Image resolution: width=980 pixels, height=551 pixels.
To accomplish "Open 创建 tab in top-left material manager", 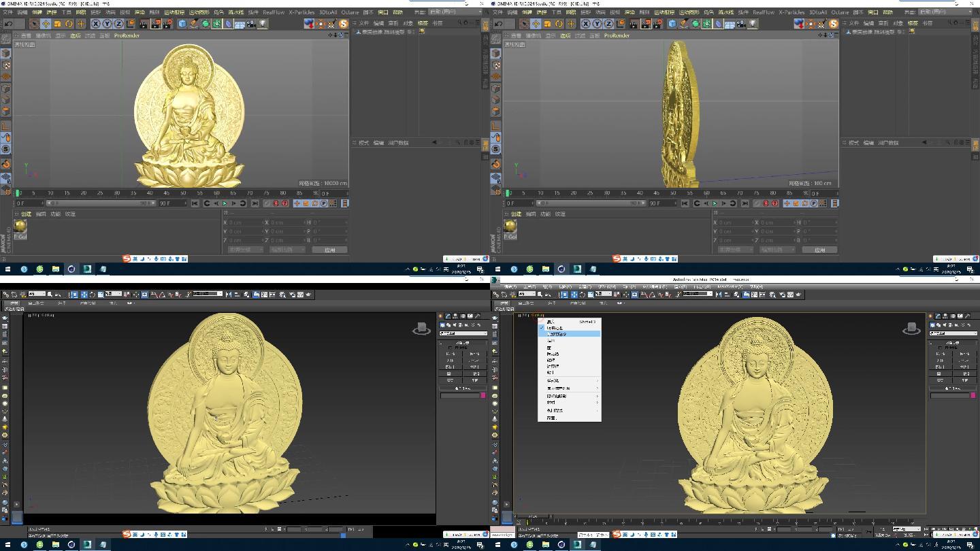I will point(26,214).
